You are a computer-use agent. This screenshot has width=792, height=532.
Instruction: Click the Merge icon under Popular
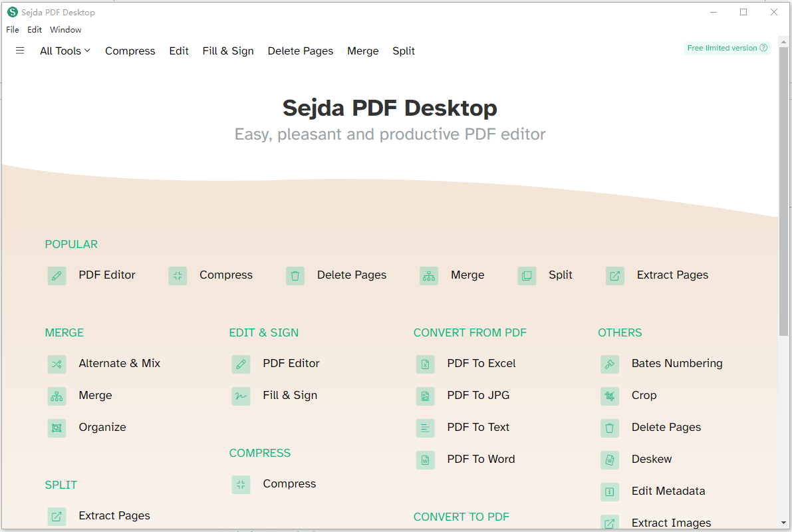point(429,276)
